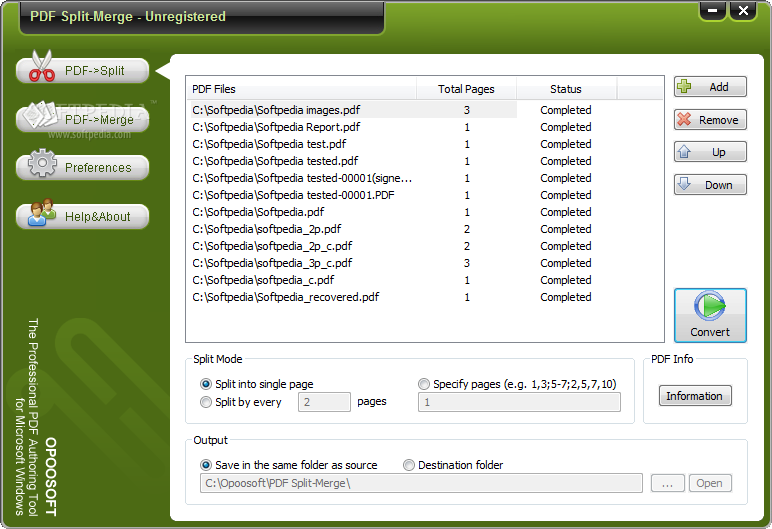Move the selected file Down
The image size is (772, 529).
coord(710,185)
